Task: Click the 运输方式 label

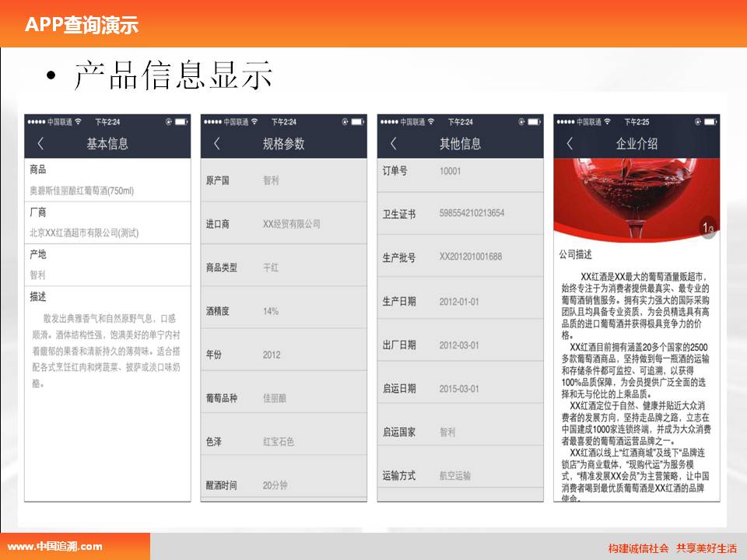Action: point(398,475)
